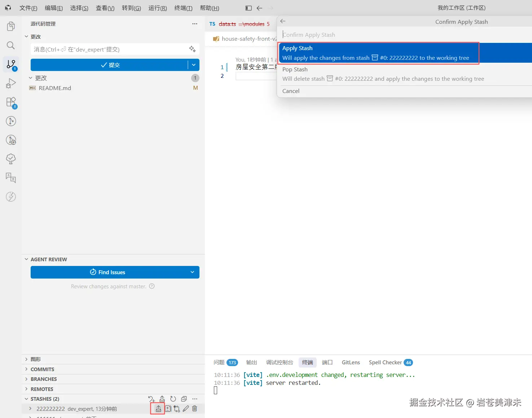The height and width of the screenshot is (418, 532).
Task: Open the 转到(G) menu
Action: pos(131,8)
